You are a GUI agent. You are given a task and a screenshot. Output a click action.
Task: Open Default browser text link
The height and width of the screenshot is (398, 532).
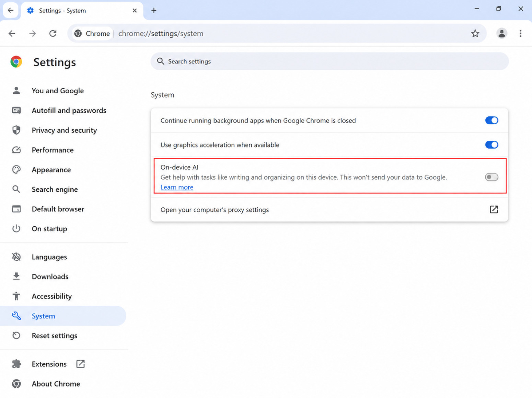pyautogui.click(x=58, y=209)
